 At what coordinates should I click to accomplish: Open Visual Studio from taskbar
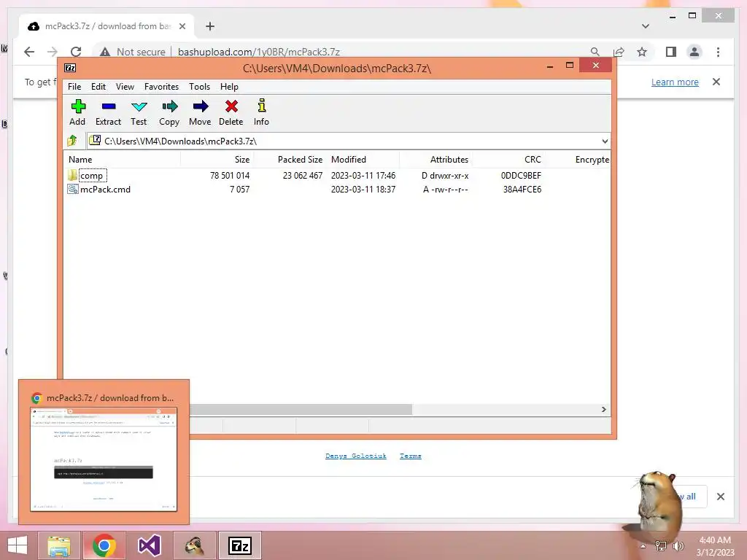[149, 545]
